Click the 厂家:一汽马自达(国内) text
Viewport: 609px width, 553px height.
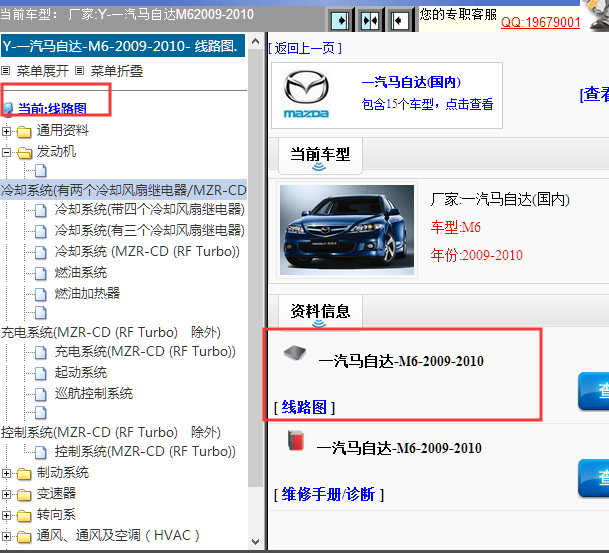500,199
